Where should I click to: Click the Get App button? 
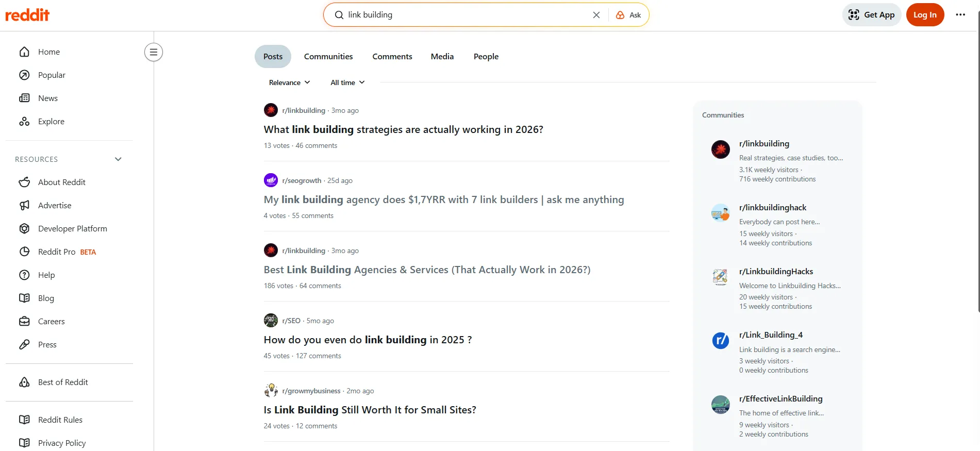coord(872,14)
